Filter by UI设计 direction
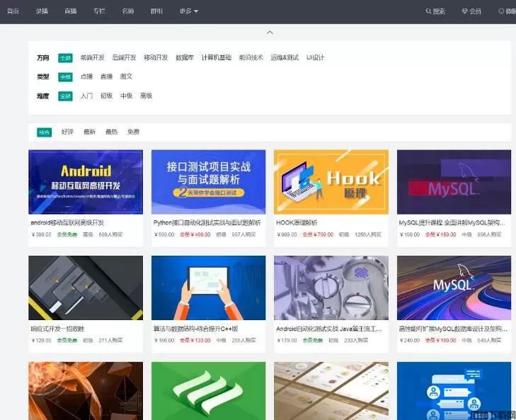 point(315,58)
